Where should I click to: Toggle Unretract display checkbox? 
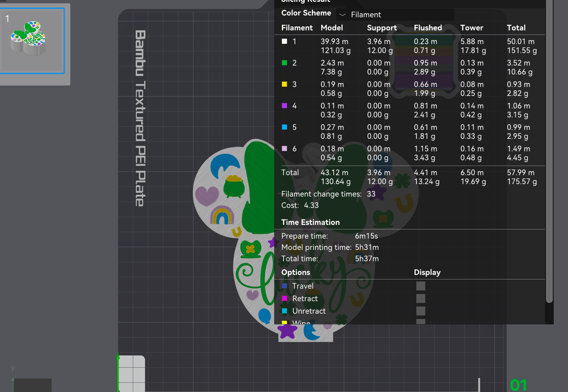tap(420, 311)
